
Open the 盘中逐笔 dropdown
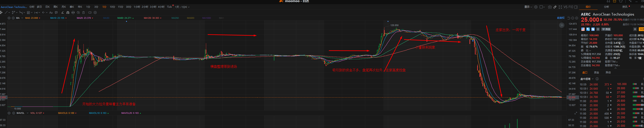pos(587,79)
